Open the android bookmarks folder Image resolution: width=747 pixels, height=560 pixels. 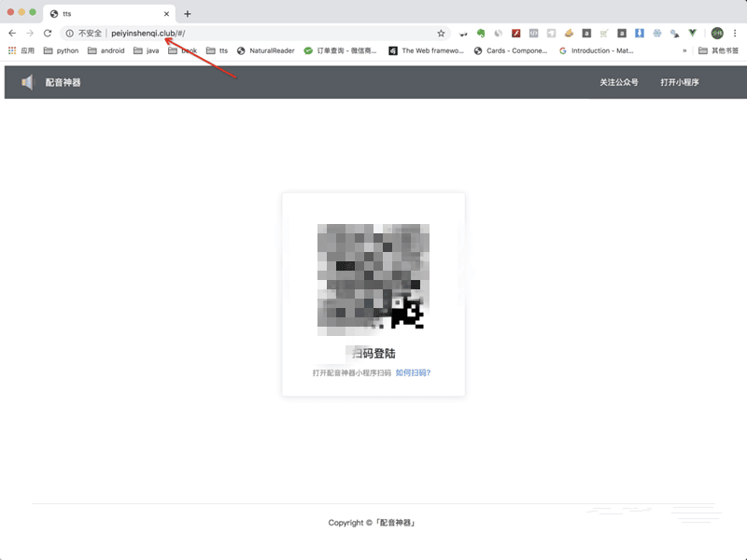[x=106, y=50]
